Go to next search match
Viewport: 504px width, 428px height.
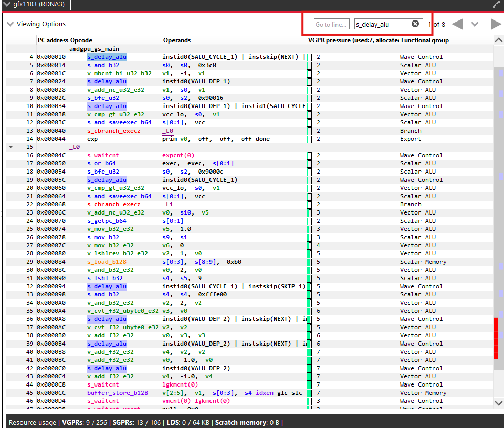tap(495, 24)
